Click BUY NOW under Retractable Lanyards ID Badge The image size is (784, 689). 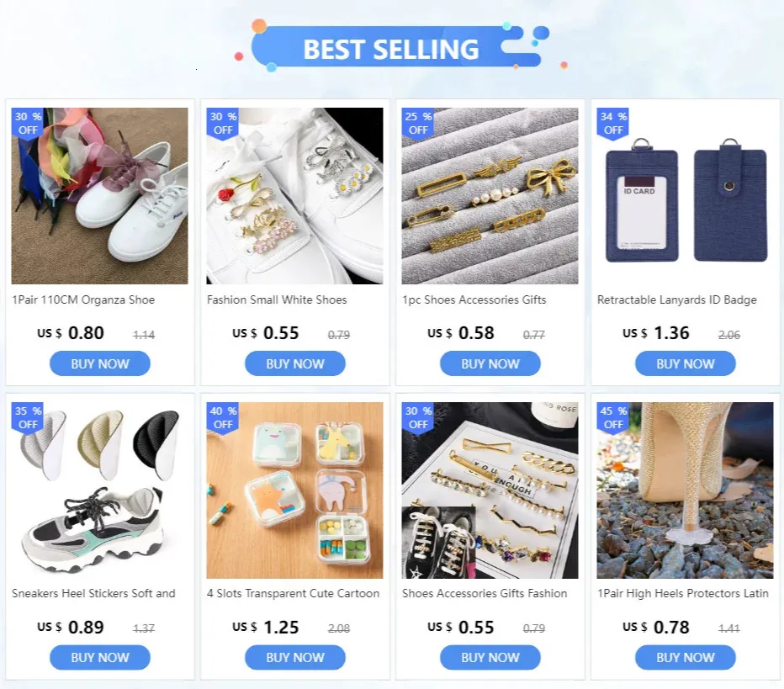(685, 363)
